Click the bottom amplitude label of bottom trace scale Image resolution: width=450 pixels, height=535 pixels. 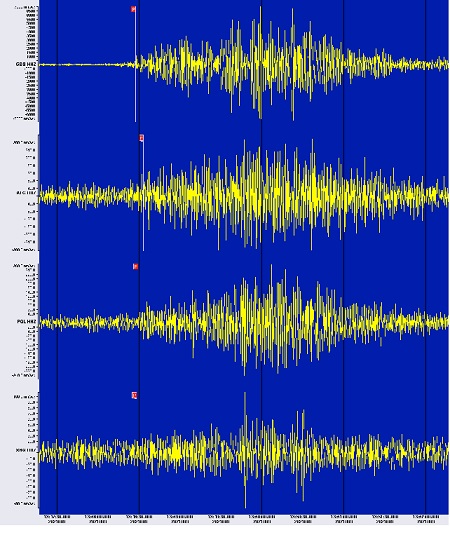coord(24,503)
